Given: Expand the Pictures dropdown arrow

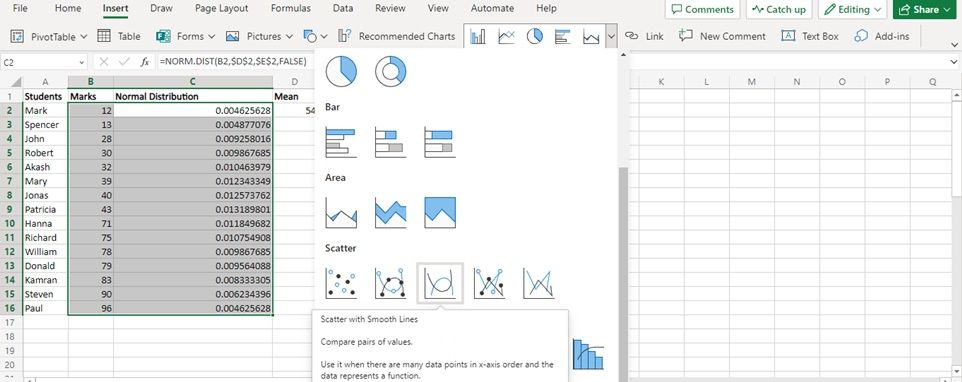Looking at the screenshot, I should pos(289,37).
